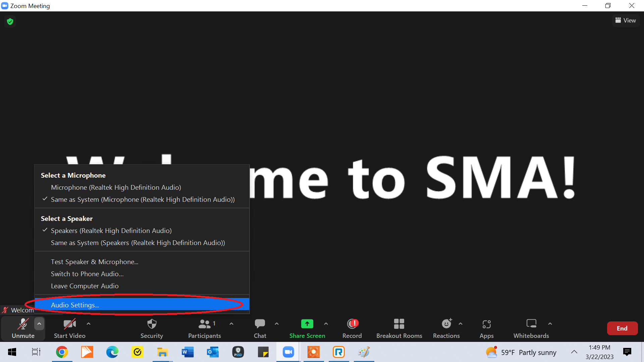Open the Reactions smiley icon
Viewport: 644px width, 362px height.
(446, 324)
